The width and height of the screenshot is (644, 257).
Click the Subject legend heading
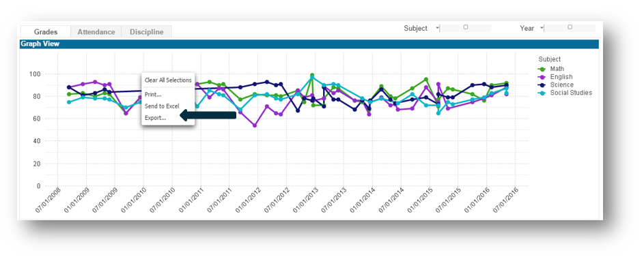tap(550, 59)
